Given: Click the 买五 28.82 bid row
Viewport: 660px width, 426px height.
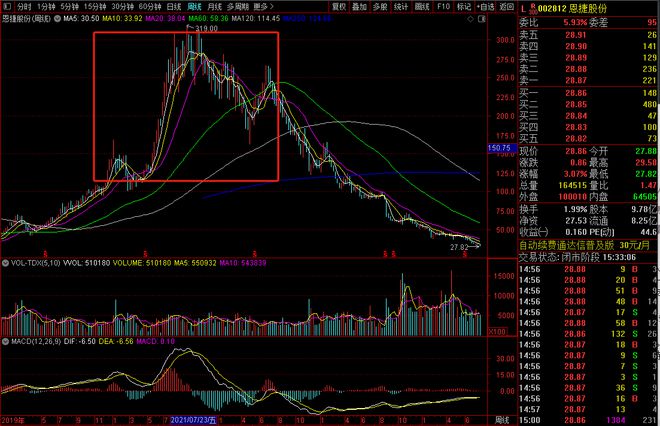Looking at the screenshot, I should pyautogui.click(x=588, y=138).
